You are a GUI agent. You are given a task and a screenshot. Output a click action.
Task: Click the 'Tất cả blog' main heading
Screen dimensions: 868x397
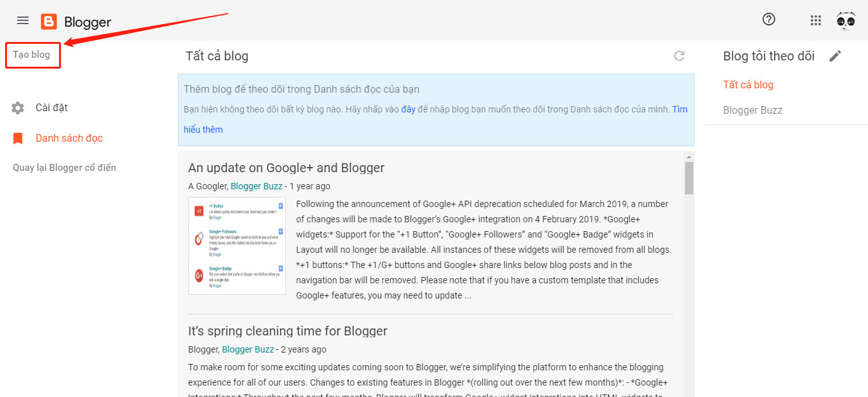point(217,56)
